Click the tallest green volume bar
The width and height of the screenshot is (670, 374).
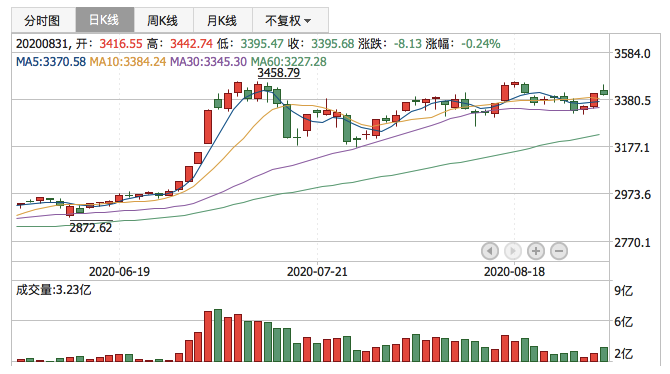click(218, 336)
